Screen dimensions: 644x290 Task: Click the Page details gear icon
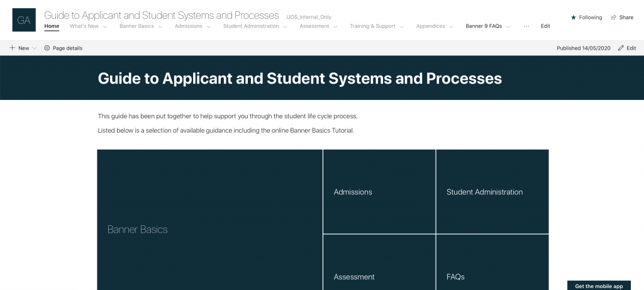[47, 48]
